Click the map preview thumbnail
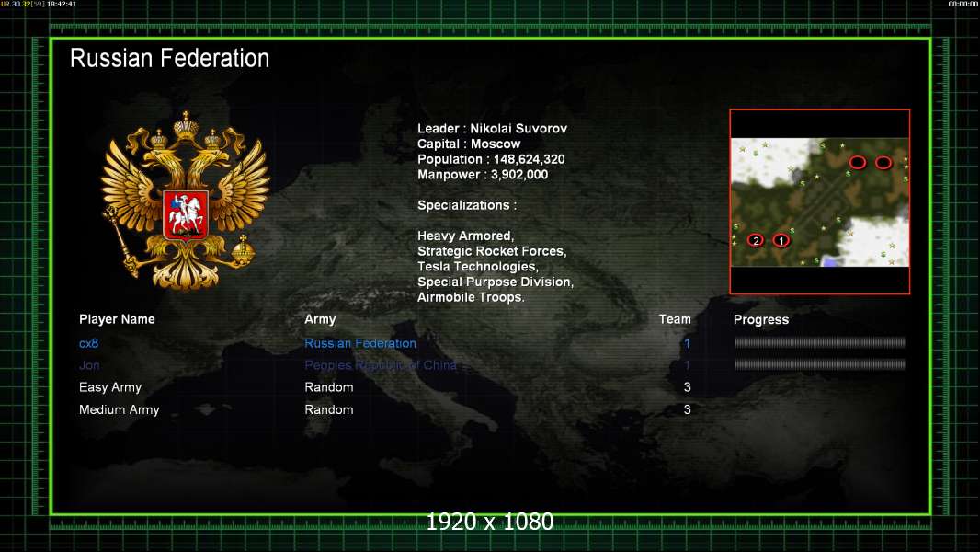 [x=820, y=201]
